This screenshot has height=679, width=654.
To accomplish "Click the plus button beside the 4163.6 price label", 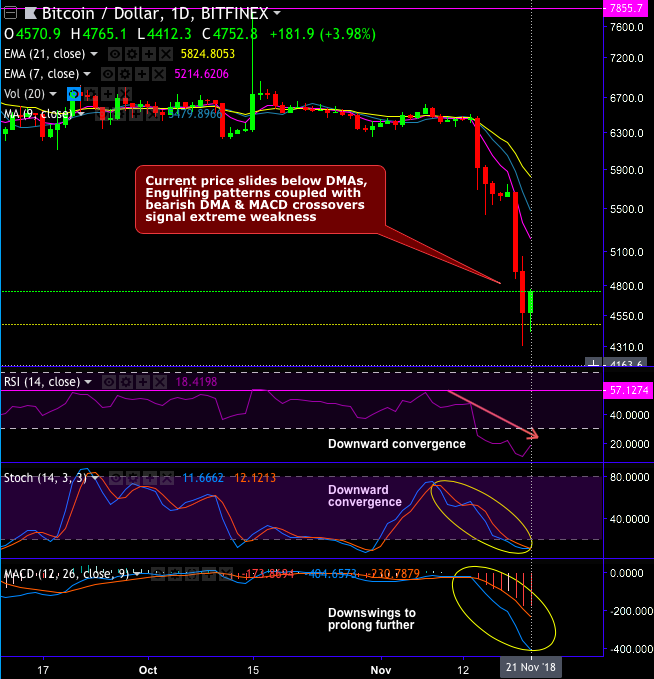I will coord(593,362).
